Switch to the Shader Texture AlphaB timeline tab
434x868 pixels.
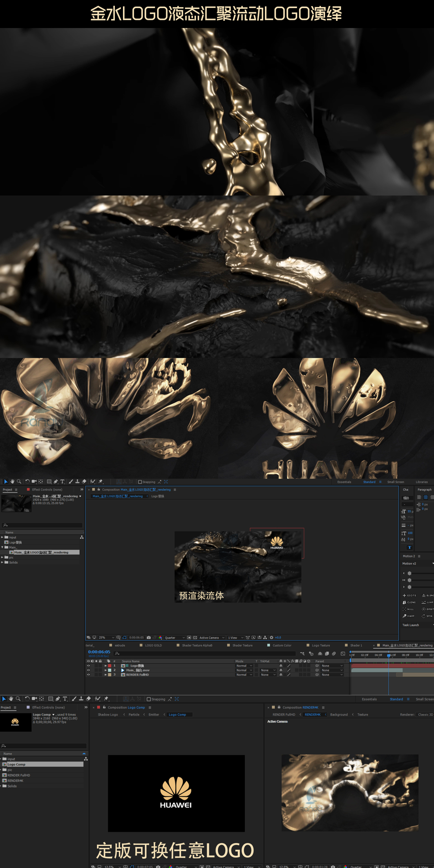click(x=197, y=645)
